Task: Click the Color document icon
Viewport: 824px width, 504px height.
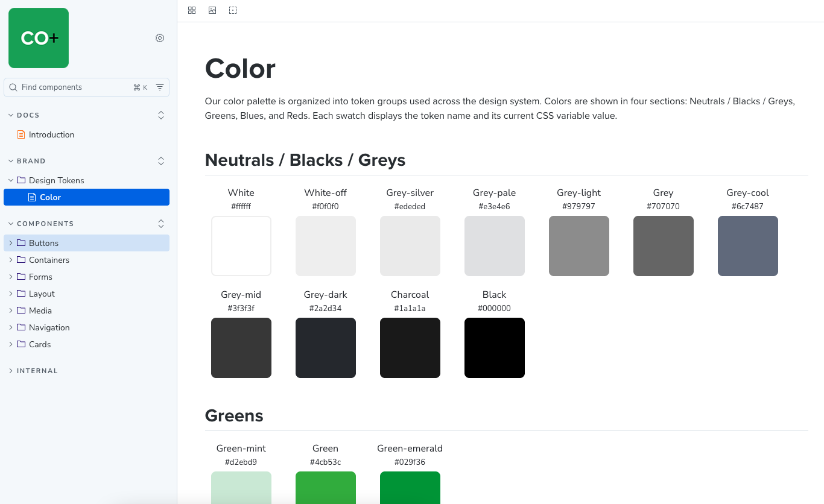Action: tap(33, 197)
